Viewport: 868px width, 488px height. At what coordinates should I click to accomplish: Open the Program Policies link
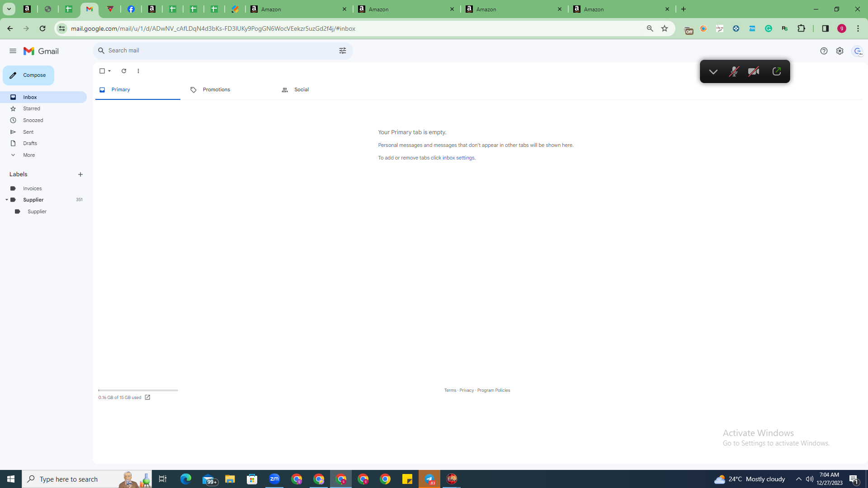(494, 390)
